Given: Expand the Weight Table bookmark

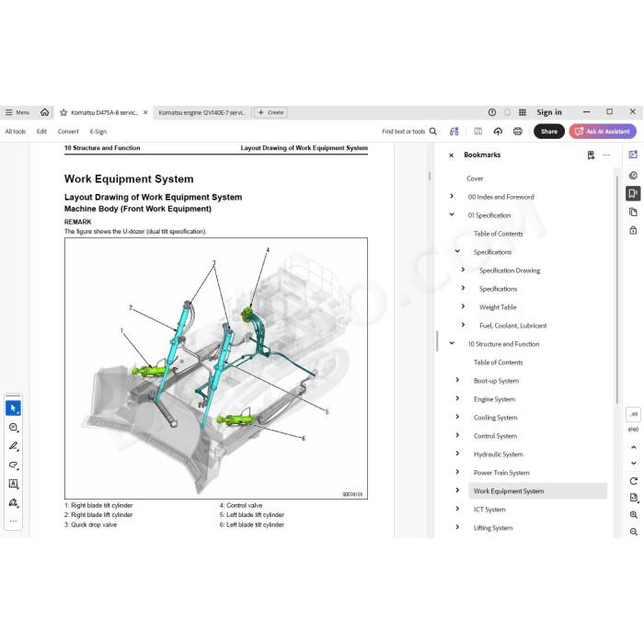Looking at the screenshot, I should 464,306.
